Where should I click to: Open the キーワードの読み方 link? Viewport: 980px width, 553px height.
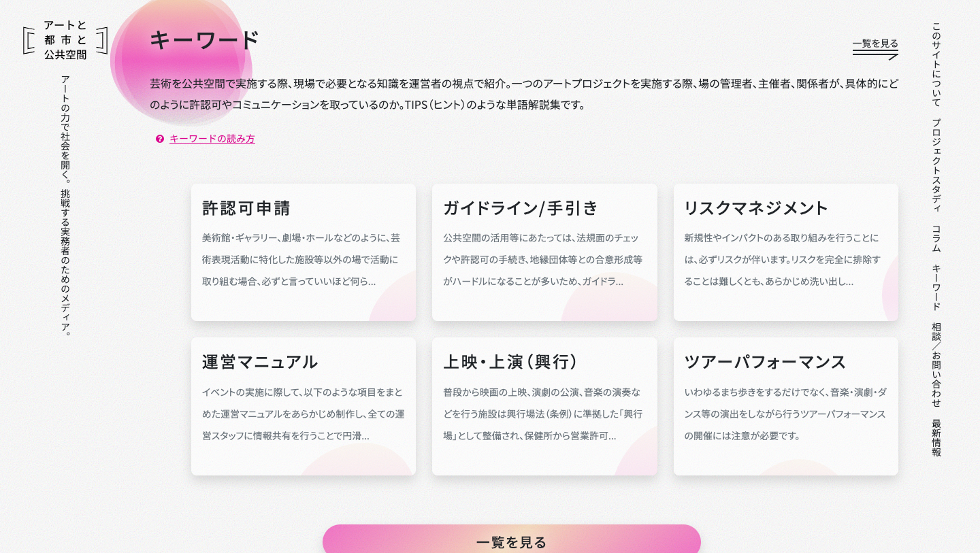(x=212, y=139)
